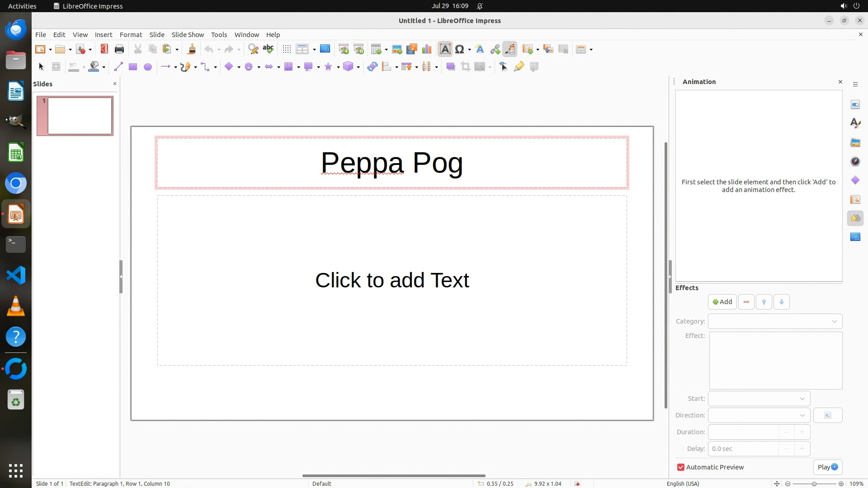Toggle the Display Grid button
Screen dimensions: 868x488
pyautogui.click(x=287, y=49)
